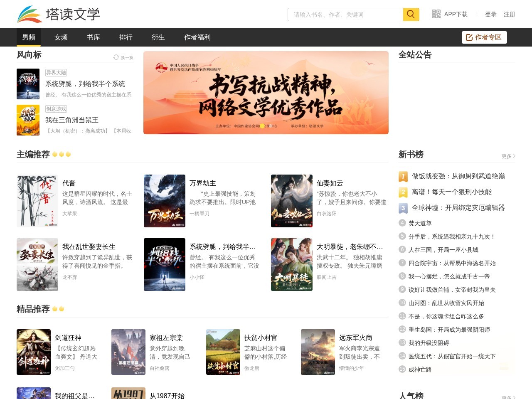Click author name 龙不弃
This screenshot has width=532, height=399.
tap(70, 277)
